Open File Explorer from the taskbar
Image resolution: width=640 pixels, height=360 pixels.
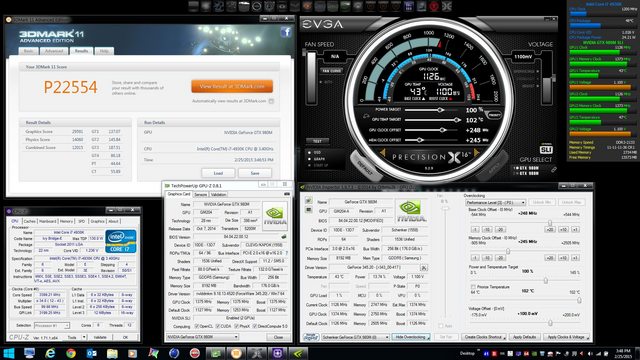click(x=112, y=353)
